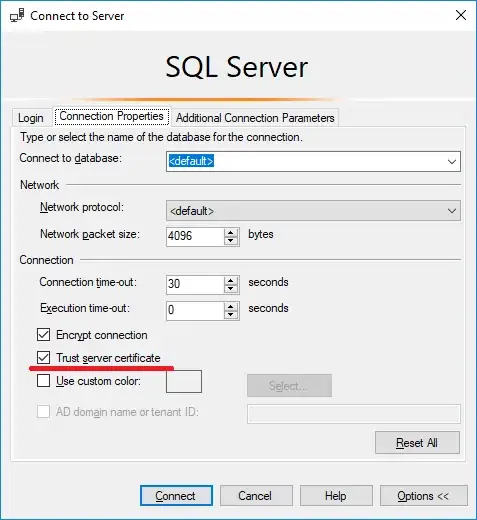Increase execution time-out with up arrow

231,306
